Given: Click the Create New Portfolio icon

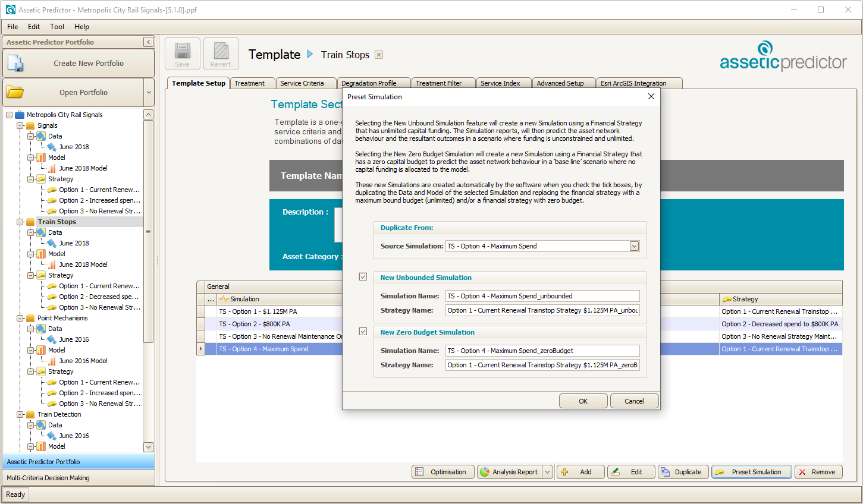Looking at the screenshot, I should point(16,64).
